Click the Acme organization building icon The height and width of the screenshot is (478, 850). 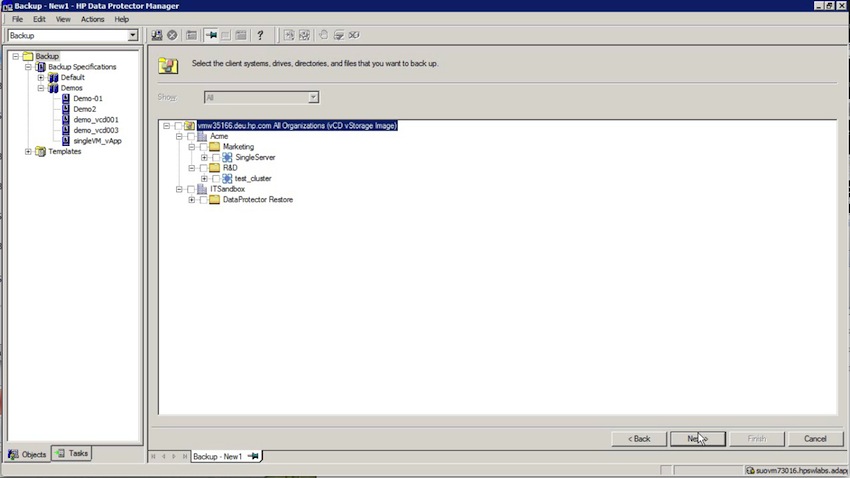point(202,136)
